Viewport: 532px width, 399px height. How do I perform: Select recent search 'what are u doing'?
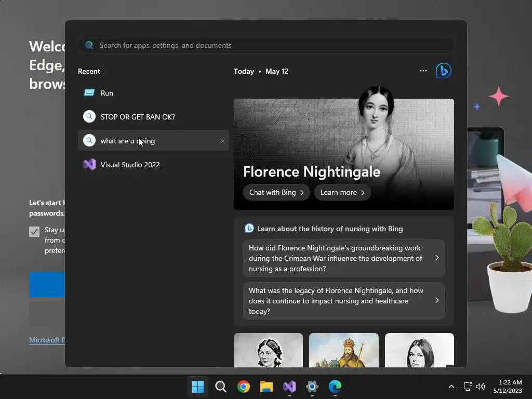pyautogui.click(x=153, y=140)
